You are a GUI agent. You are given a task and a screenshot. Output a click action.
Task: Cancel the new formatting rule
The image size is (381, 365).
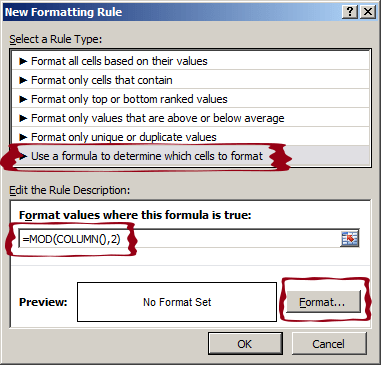coord(329,344)
